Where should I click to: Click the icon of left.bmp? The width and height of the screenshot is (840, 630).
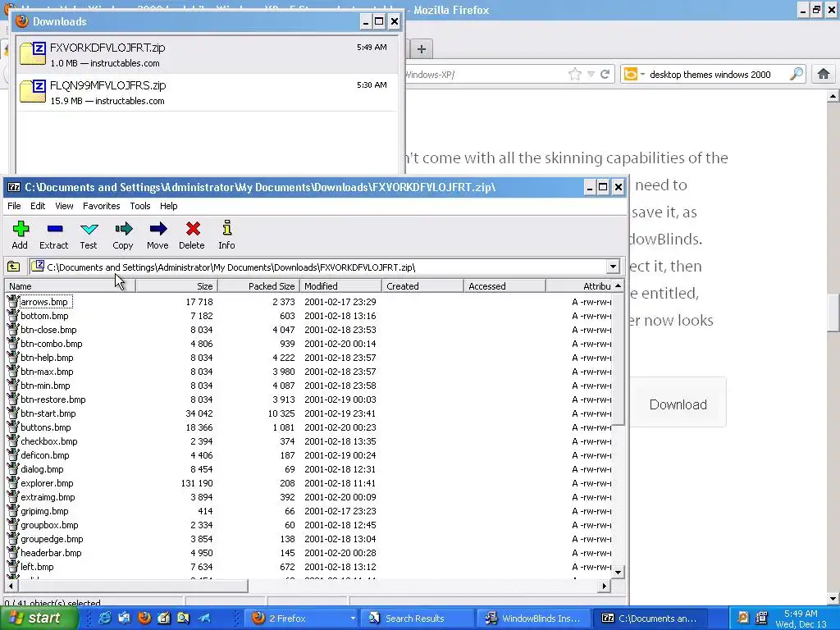(x=13, y=566)
